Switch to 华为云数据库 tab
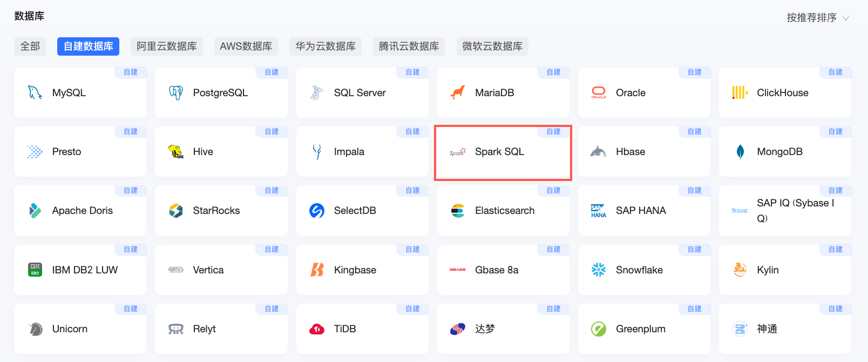 (325, 46)
